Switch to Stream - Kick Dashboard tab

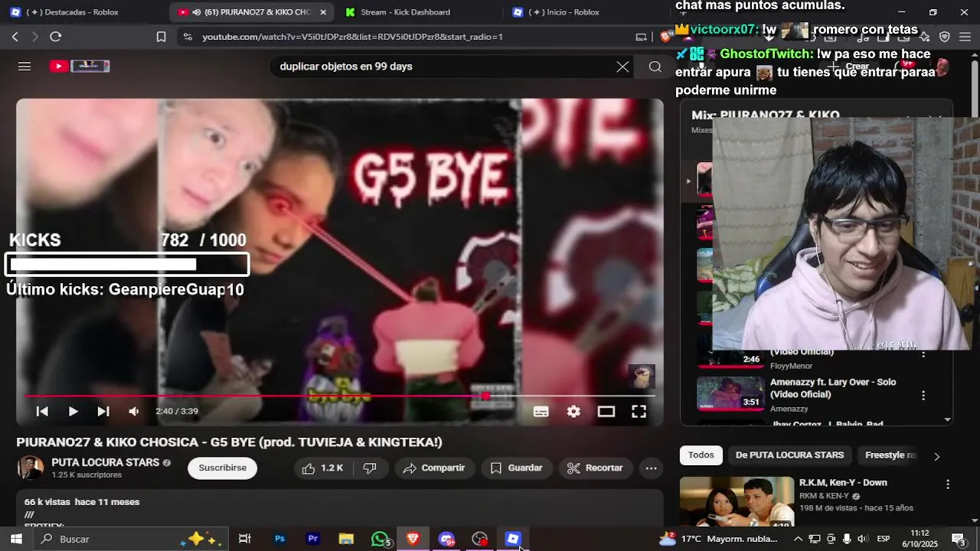[406, 12]
